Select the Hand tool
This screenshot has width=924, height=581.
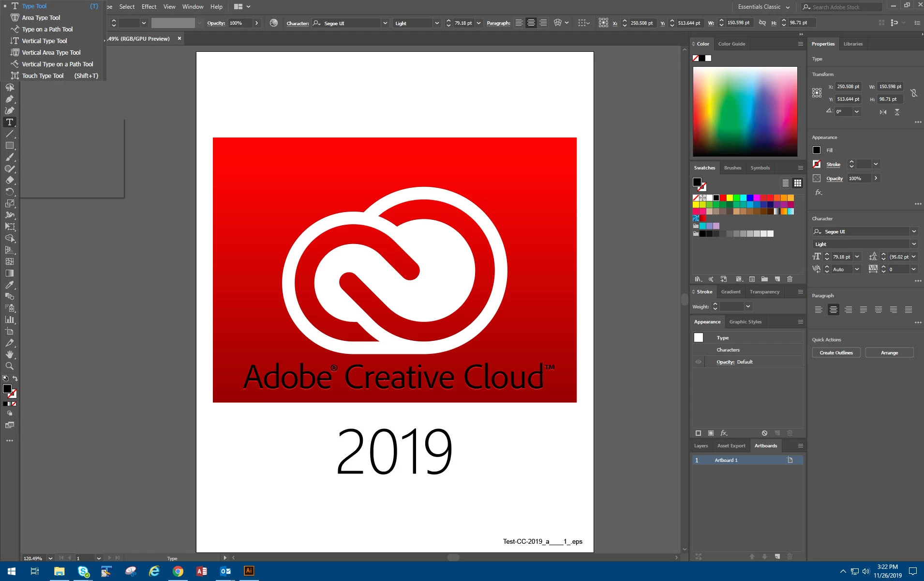point(10,355)
